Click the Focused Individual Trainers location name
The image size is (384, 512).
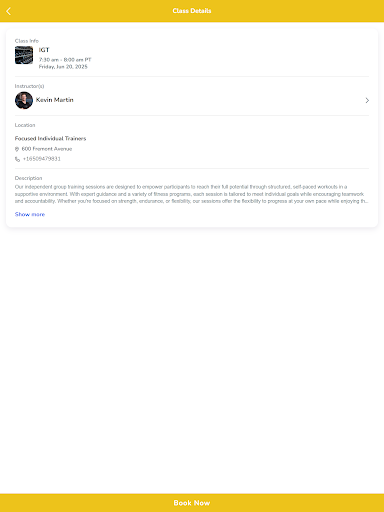coord(50,138)
